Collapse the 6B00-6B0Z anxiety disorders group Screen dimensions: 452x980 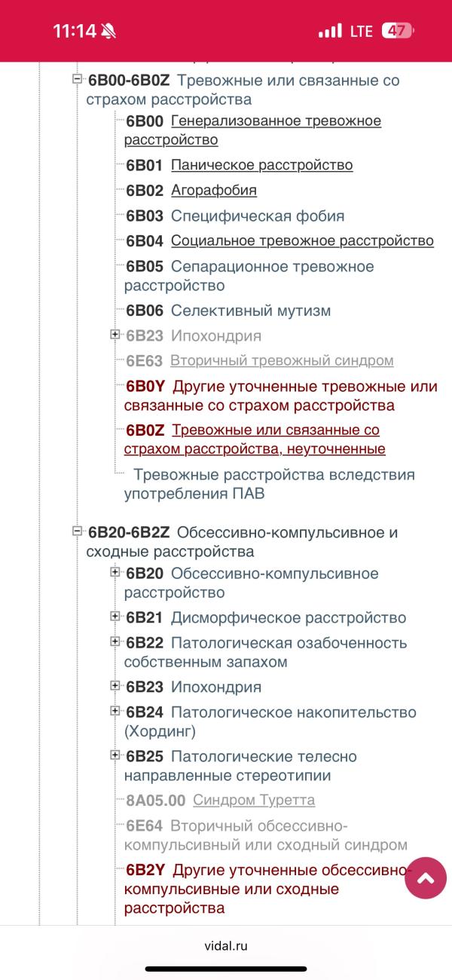tap(77, 78)
